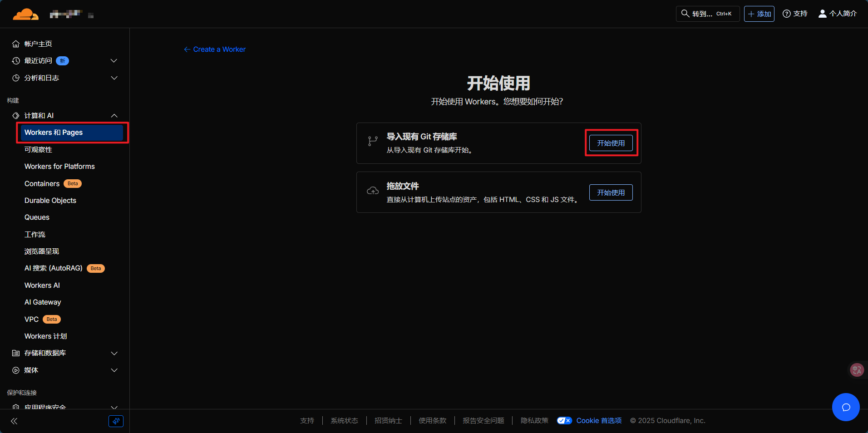The width and height of the screenshot is (868, 433).
Task: Click the translation extension floating icon
Action: 857,370
